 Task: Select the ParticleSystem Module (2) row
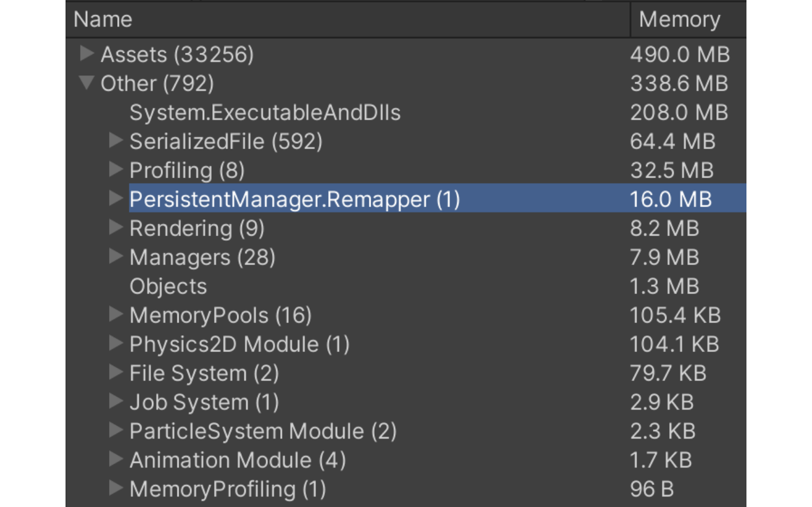tap(262, 432)
